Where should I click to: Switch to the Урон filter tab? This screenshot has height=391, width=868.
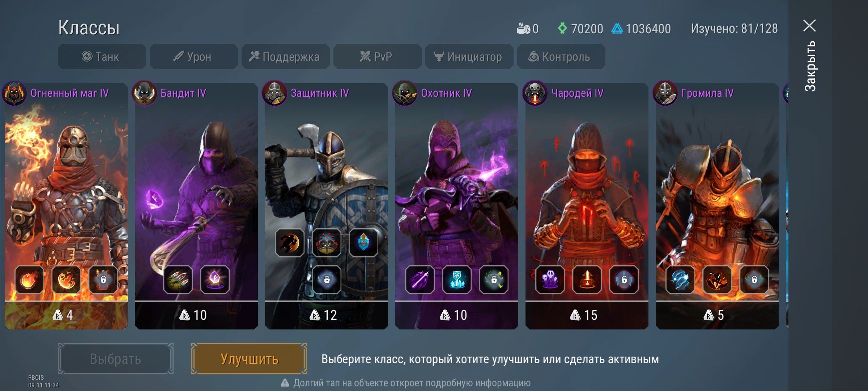pos(193,57)
